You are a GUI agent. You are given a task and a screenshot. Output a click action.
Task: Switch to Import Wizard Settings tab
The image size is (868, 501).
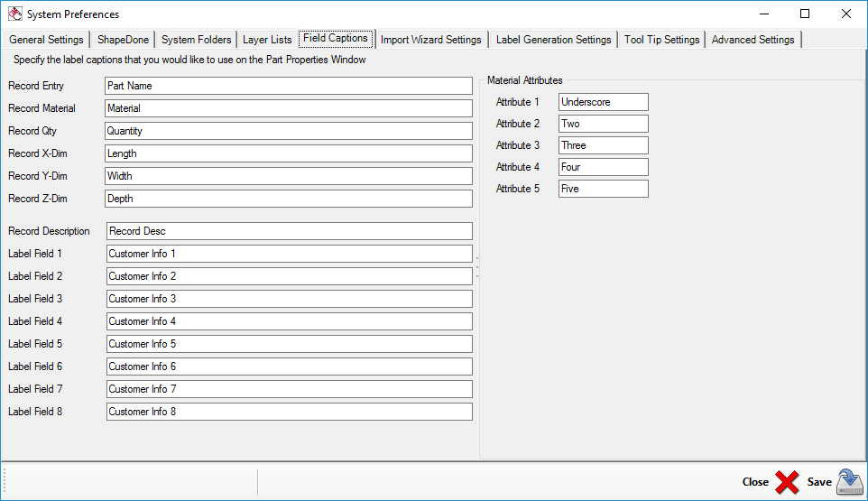430,40
